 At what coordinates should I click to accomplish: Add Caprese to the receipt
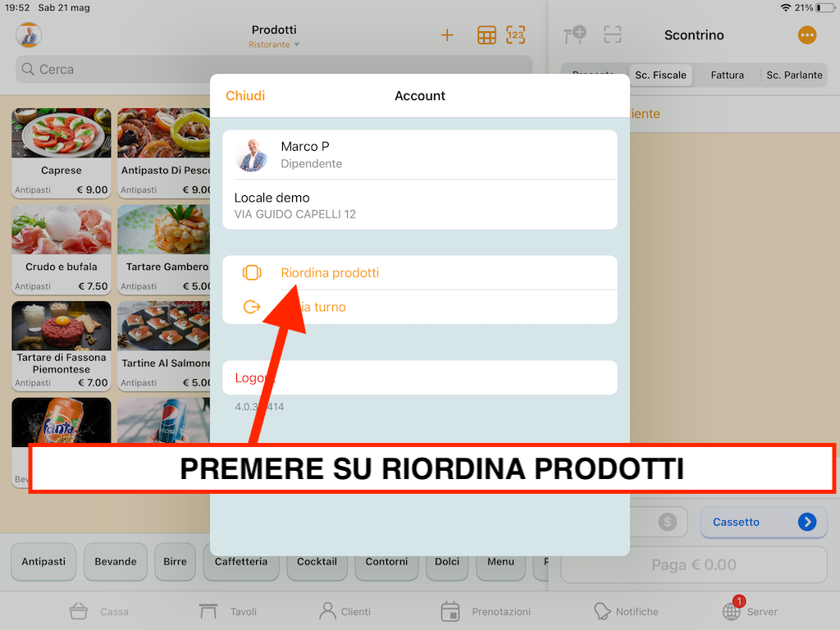(x=62, y=153)
